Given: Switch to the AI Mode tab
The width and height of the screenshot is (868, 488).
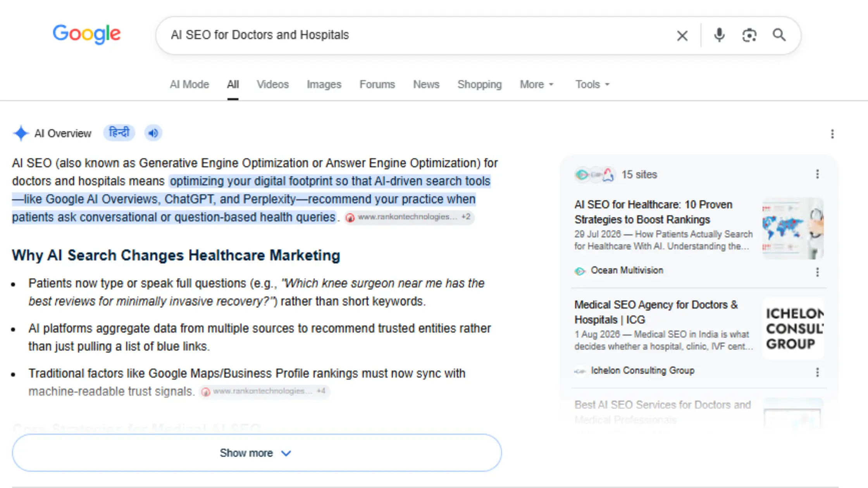Looking at the screenshot, I should click(189, 84).
